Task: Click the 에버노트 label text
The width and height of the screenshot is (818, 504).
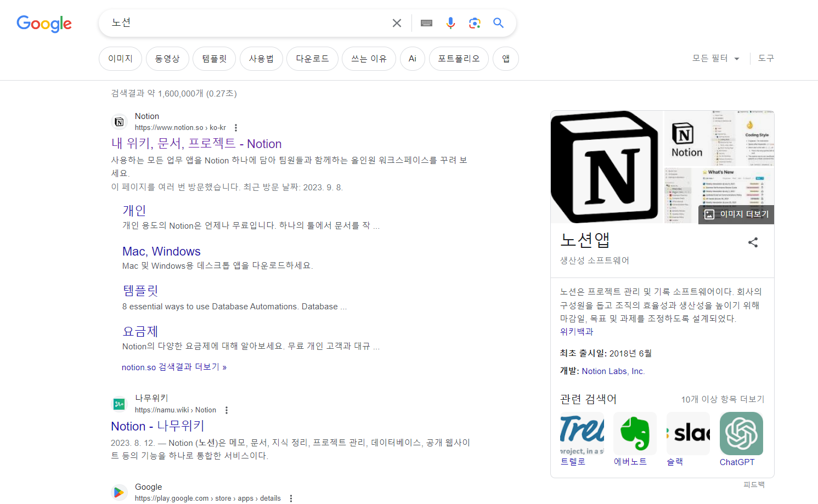Action: click(x=630, y=462)
